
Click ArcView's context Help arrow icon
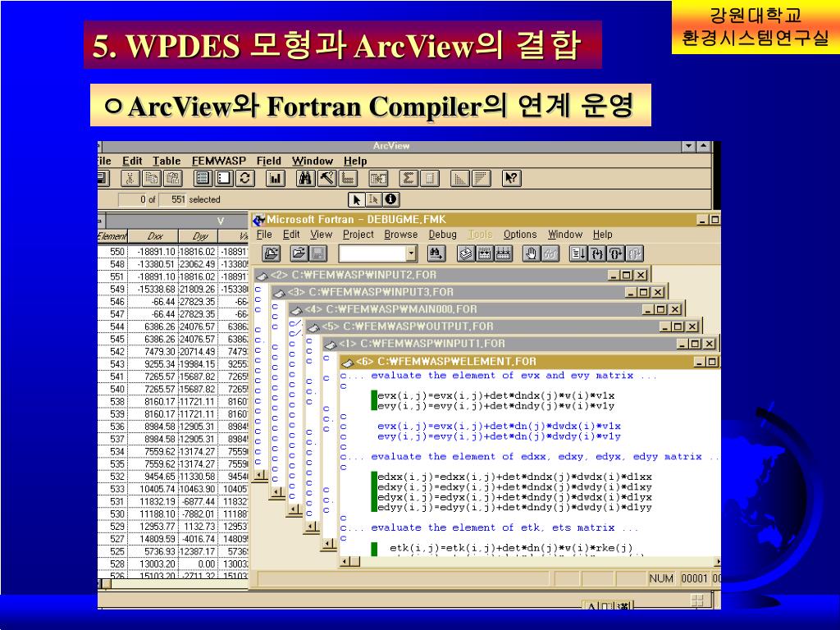point(511,178)
